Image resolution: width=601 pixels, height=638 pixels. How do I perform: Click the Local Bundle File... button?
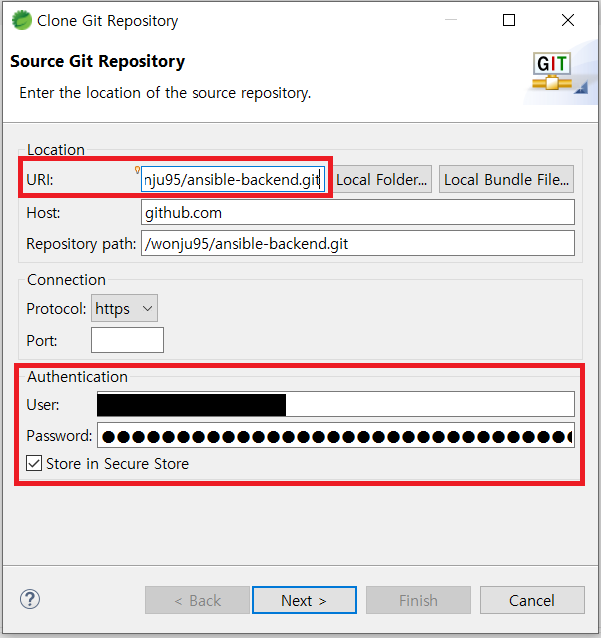[506, 179]
